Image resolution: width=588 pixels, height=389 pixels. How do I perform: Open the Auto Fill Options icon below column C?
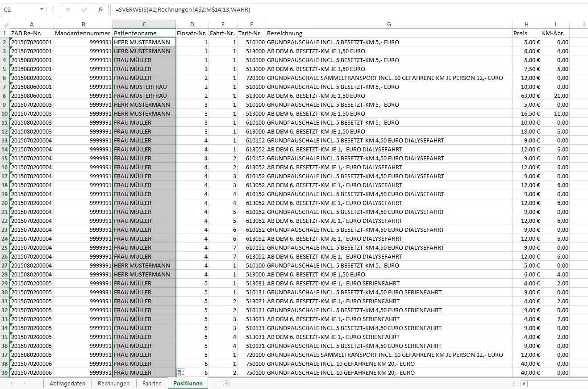(181, 373)
